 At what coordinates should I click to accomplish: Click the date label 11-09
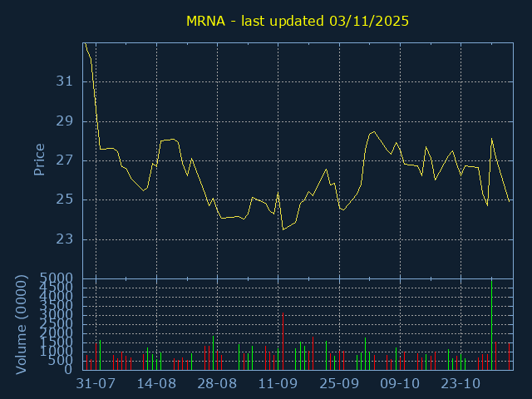278,384
